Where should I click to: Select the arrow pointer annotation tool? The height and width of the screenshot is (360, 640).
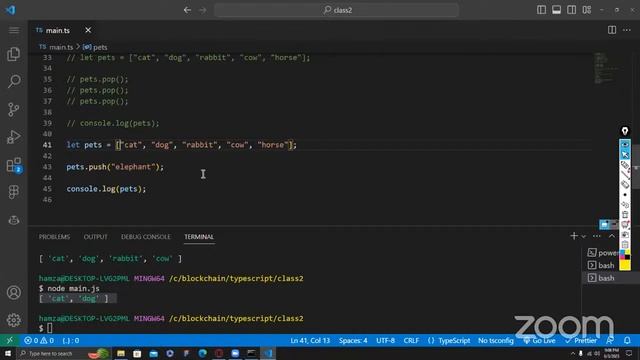pos(625,155)
